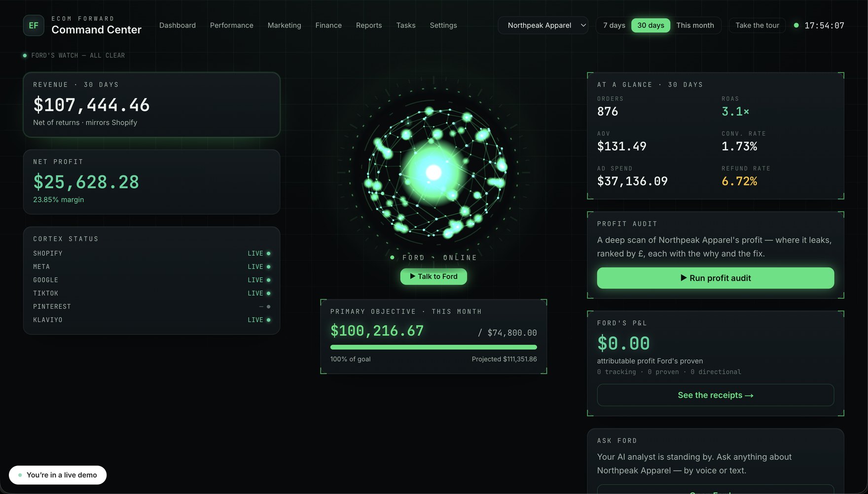Go to the Performance section
The image size is (868, 494).
(x=232, y=25)
